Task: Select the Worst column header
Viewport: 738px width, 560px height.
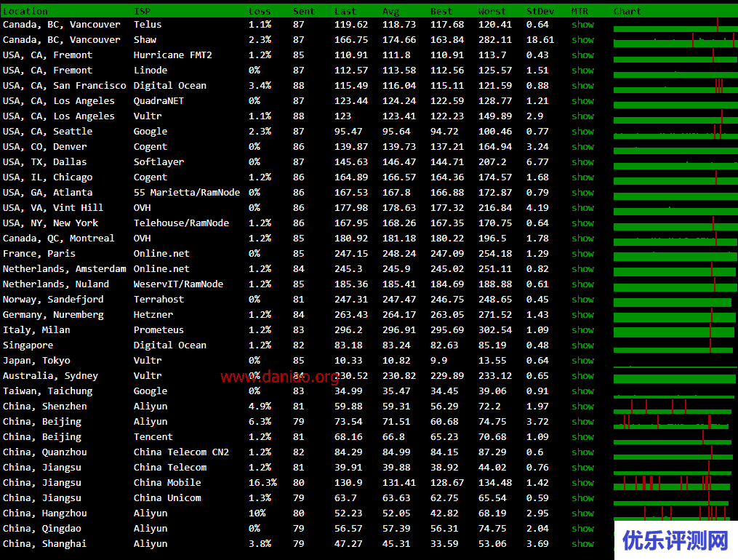Action: click(492, 12)
